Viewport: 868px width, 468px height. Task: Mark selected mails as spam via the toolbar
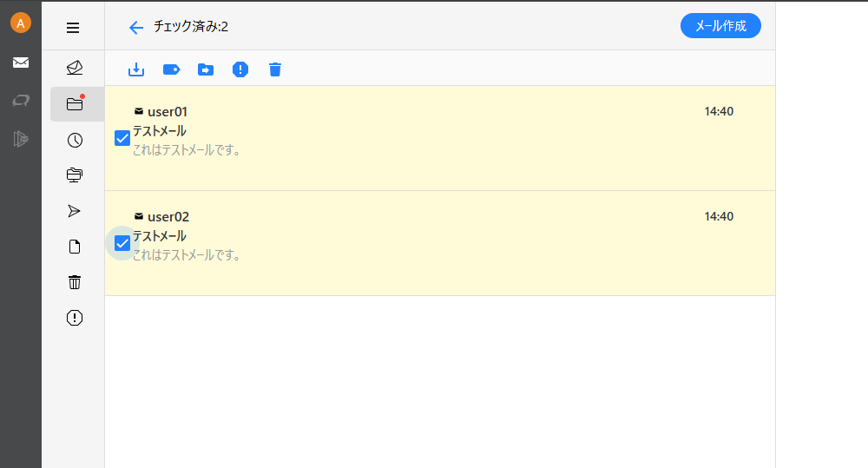240,69
